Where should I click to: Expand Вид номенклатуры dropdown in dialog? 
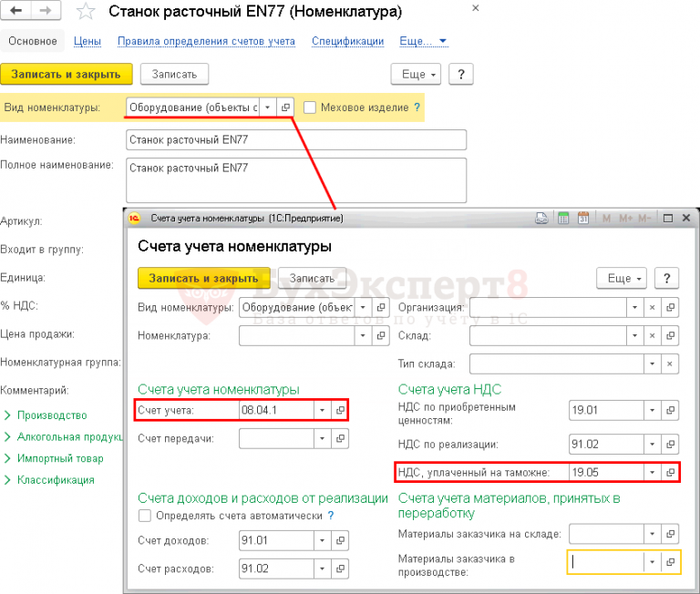(363, 308)
